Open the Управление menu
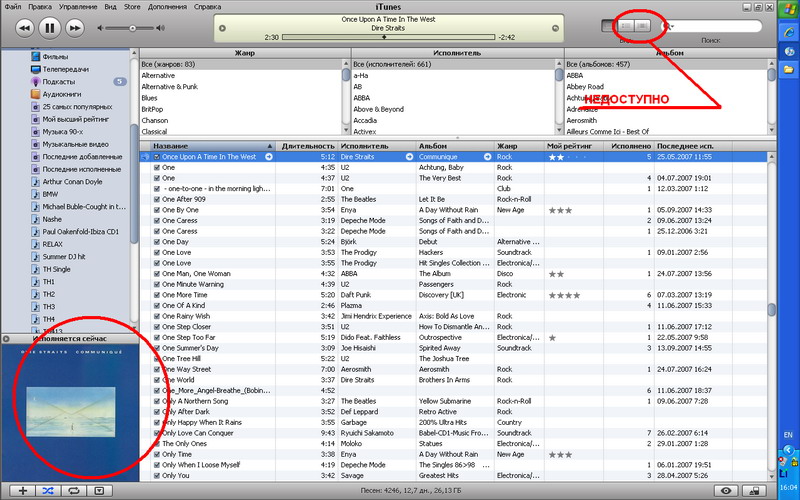800x500 pixels. (78, 7)
